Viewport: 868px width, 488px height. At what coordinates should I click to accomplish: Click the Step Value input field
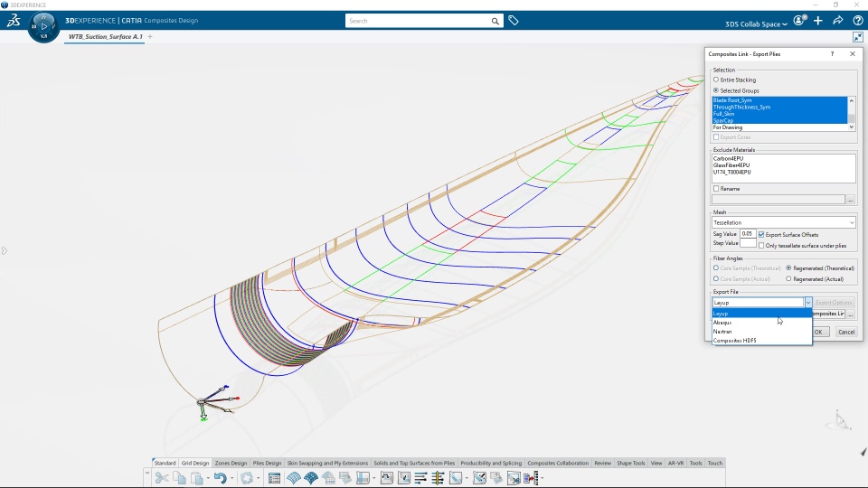(748, 243)
